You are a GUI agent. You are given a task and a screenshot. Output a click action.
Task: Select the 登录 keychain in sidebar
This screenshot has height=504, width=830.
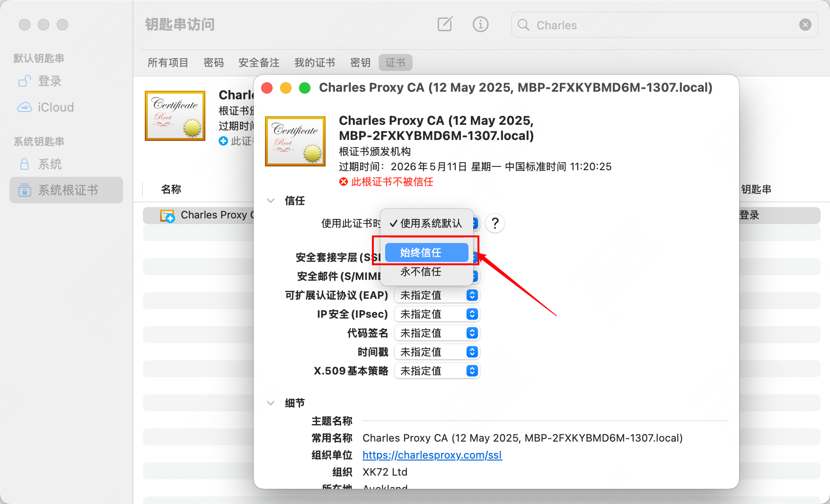(66, 81)
